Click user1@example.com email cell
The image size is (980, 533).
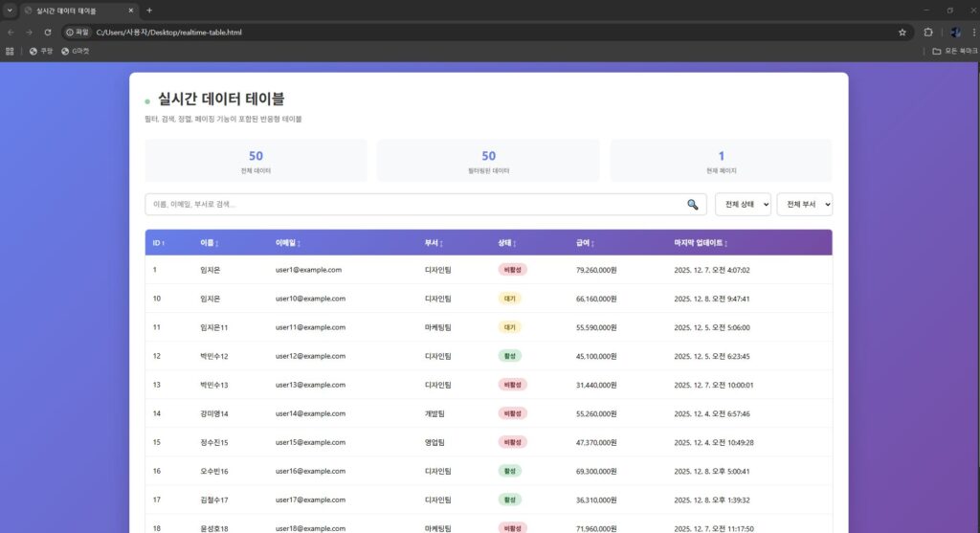(x=308, y=270)
